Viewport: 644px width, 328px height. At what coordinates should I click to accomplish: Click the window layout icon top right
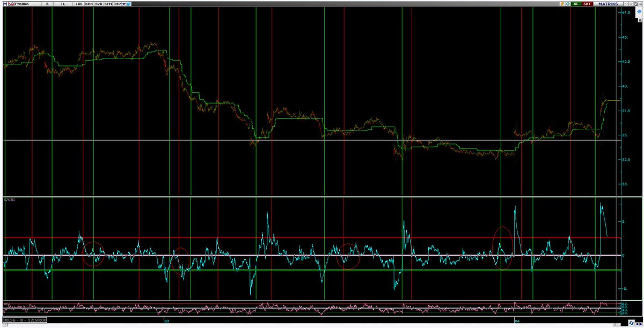(635, 4)
